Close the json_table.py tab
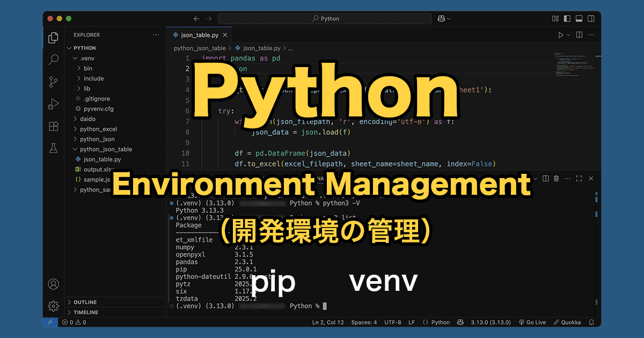Image resolution: width=644 pixels, height=338 pixels. coord(225,35)
